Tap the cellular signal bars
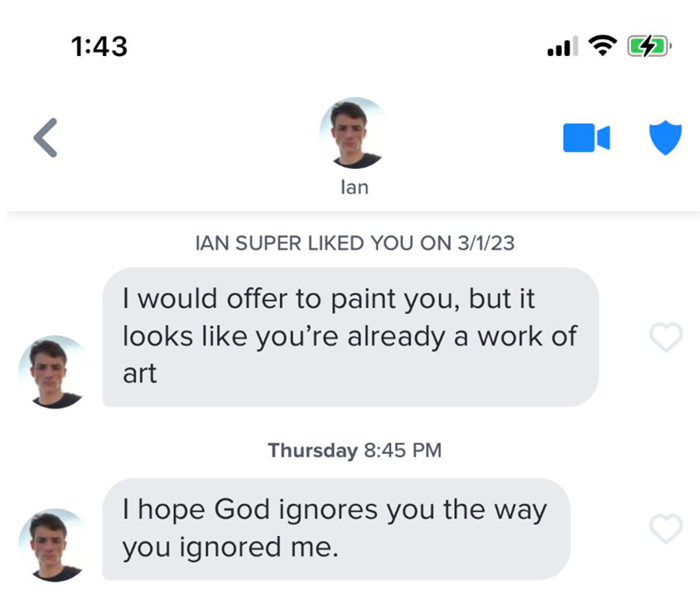700x606 pixels. click(562, 46)
